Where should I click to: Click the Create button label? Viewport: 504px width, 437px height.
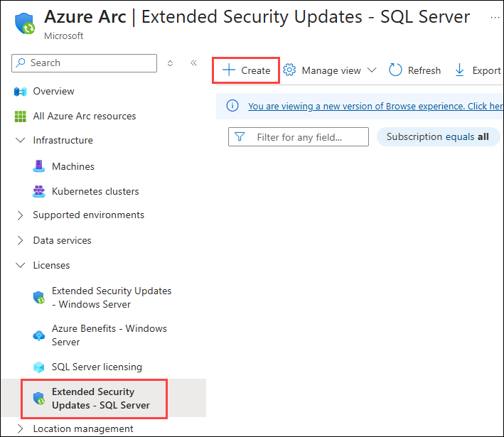256,70
